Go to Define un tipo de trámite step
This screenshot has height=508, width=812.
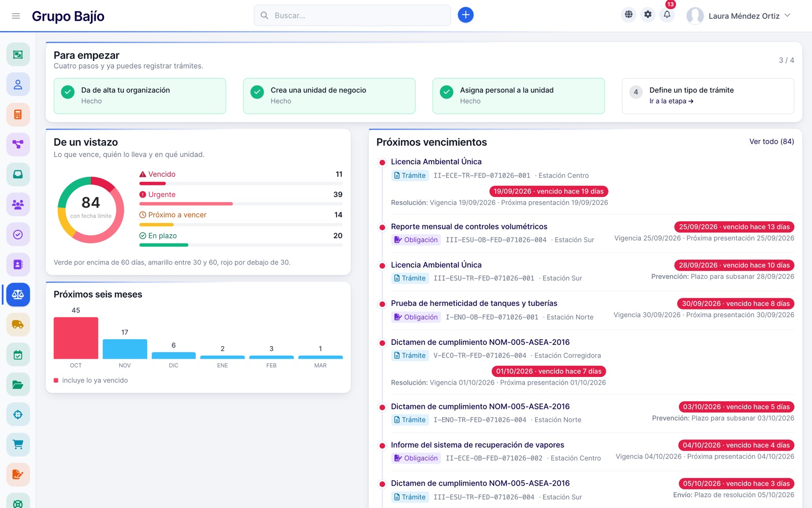708,96
